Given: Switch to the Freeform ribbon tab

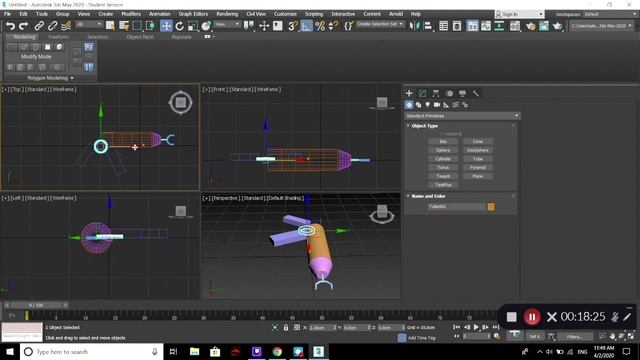Looking at the screenshot, I should point(58,37).
